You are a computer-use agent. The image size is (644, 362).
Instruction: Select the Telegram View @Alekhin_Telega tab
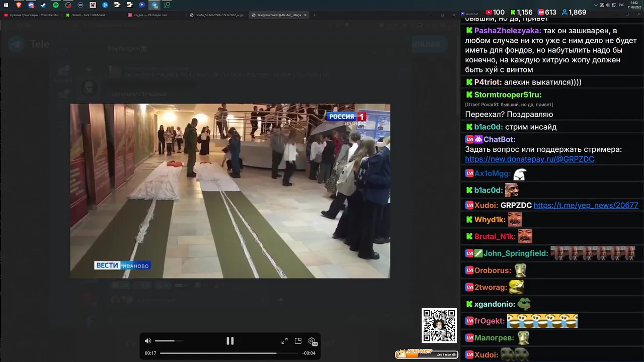coord(279,15)
